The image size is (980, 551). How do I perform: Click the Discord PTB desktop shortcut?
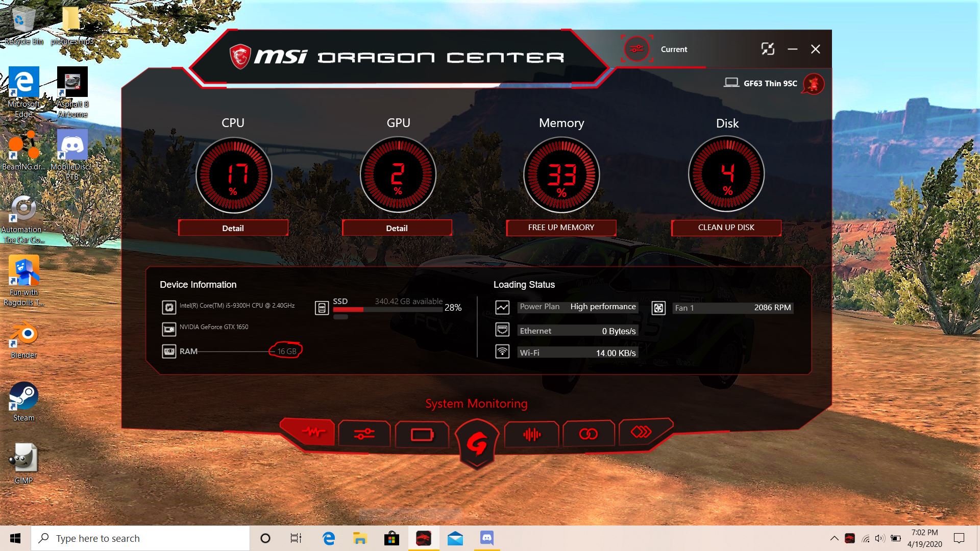[72, 156]
